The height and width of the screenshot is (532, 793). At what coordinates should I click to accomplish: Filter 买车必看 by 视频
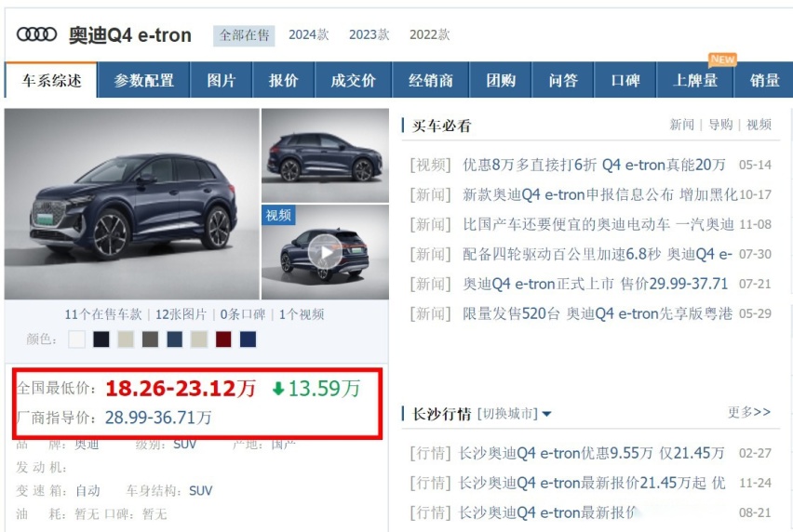point(759,125)
